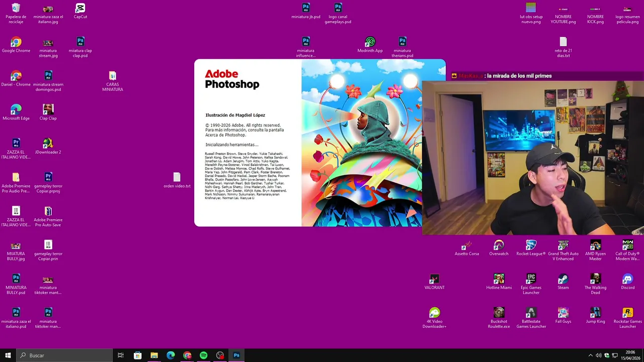
Task: Select the VALORANT desktop shortcut
Action: pyautogui.click(x=435, y=282)
